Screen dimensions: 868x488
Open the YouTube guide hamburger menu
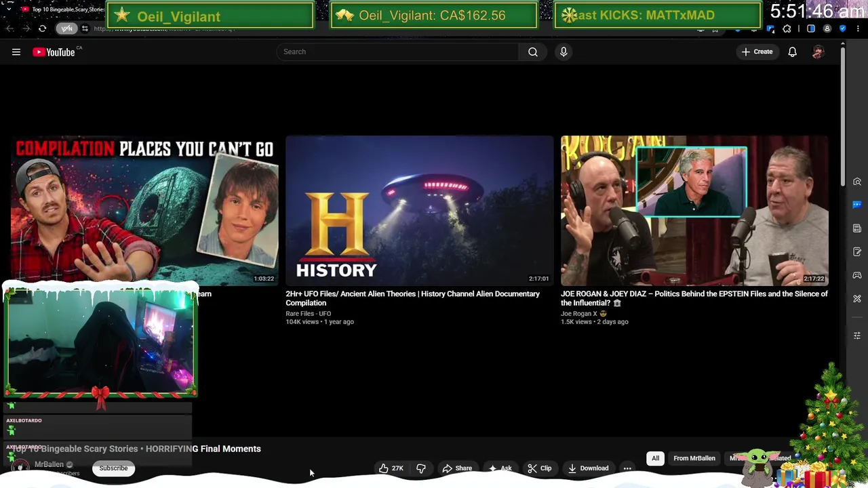[x=16, y=52]
